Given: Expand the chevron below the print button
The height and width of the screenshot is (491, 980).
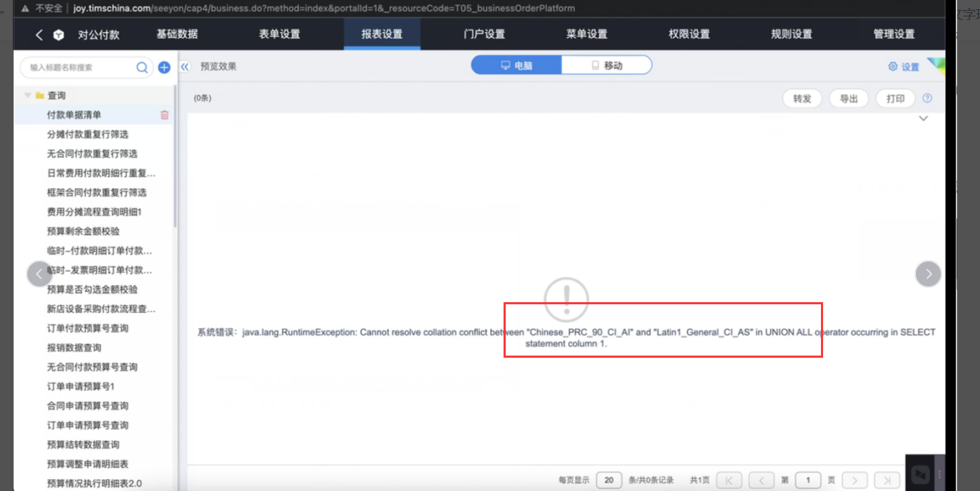Looking at the screenshot, I should point(923,118).
